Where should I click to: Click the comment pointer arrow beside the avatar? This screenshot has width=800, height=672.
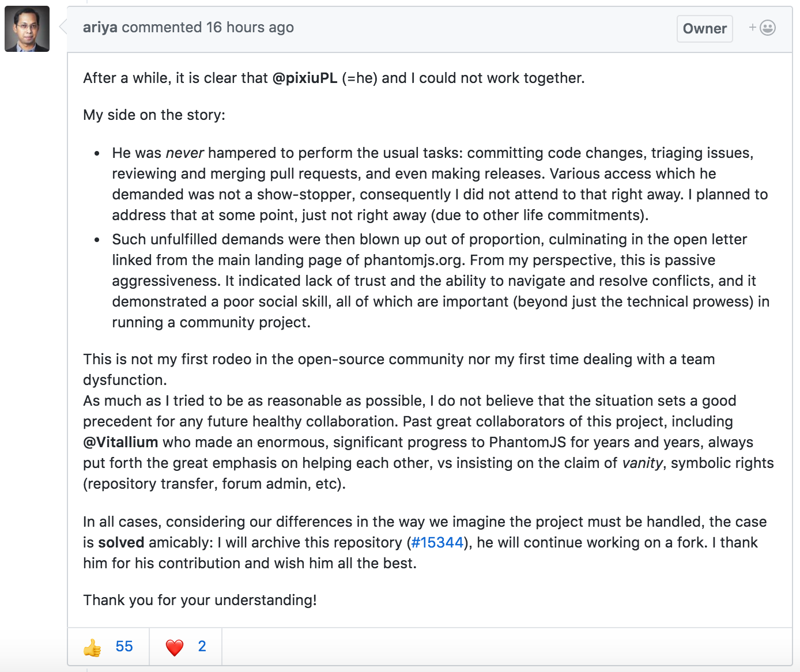(63, 27)
